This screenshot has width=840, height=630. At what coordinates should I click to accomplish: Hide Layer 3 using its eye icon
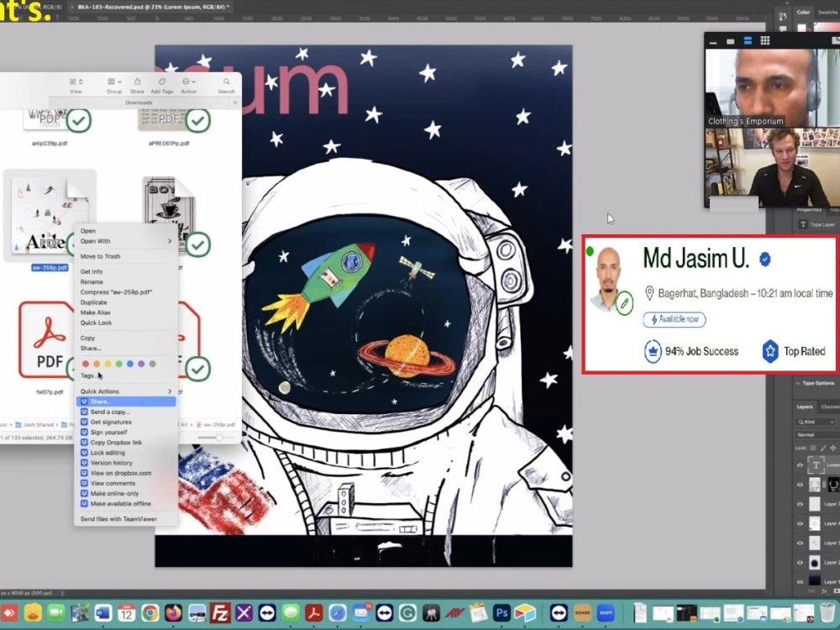coord(801,543)
